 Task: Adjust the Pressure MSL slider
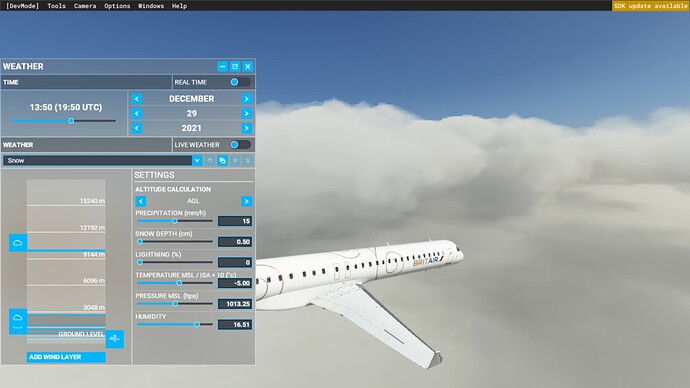pos(175,304)
